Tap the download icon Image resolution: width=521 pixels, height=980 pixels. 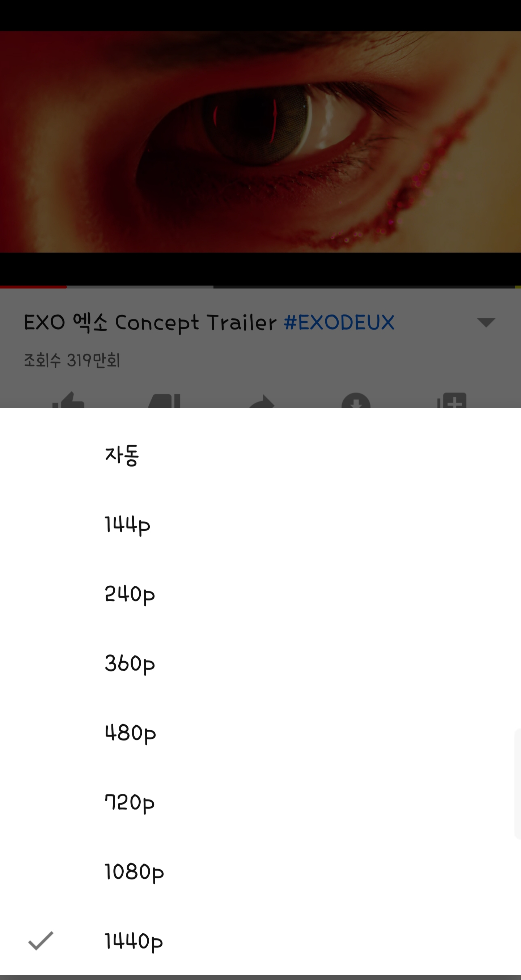pyautogui.click(x=356, y=400)
